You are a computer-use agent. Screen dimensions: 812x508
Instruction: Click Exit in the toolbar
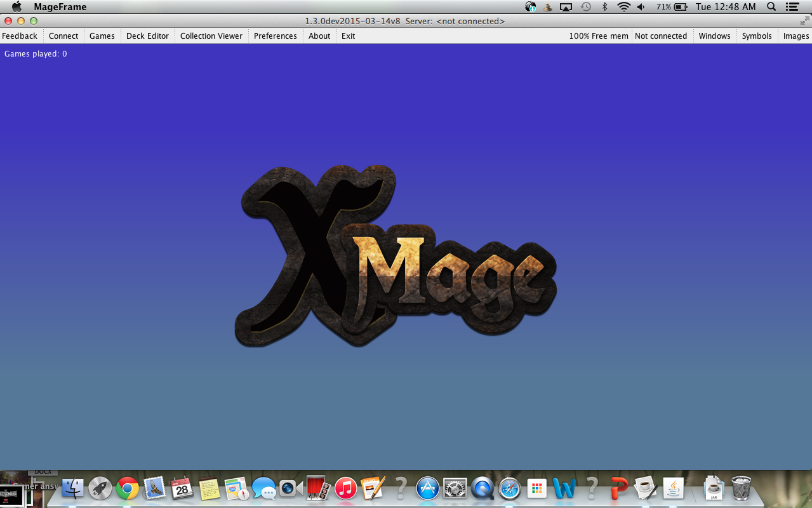pyautogui.click(x=349, y=36)
